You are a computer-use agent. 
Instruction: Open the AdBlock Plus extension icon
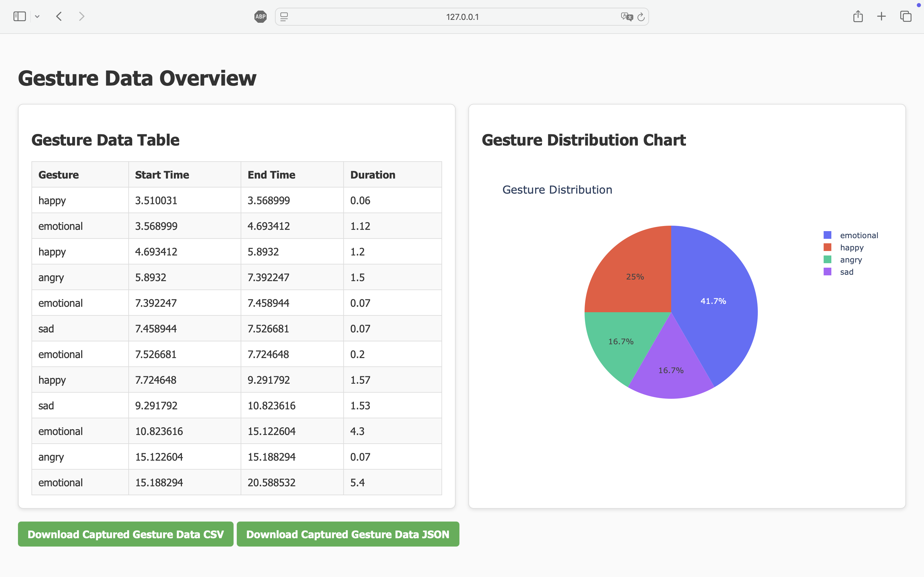tap(261, 17)
